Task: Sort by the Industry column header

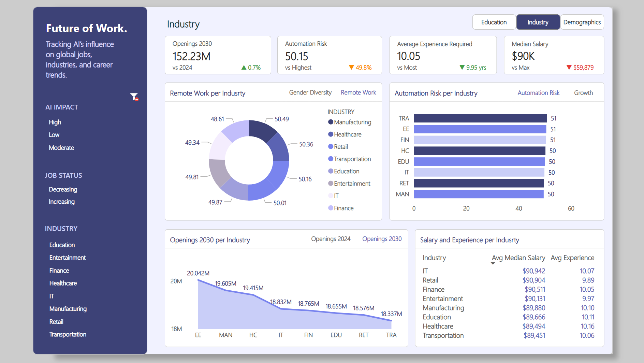Action: (434, 258)
